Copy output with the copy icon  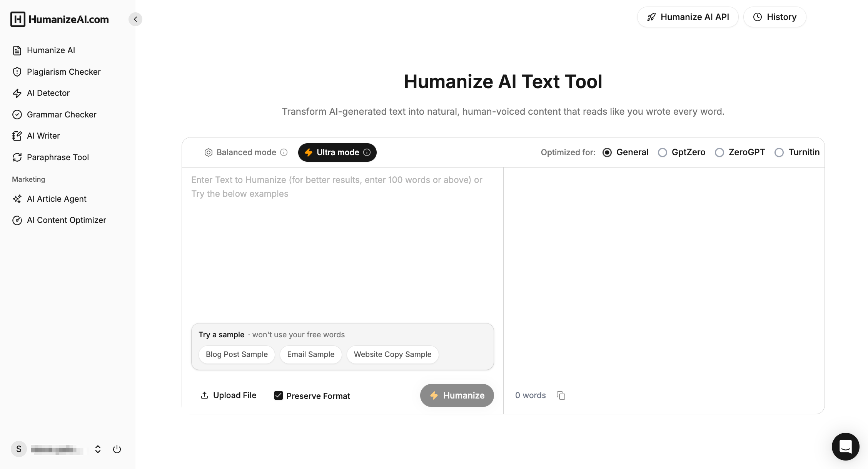click(x=561, y=395)
